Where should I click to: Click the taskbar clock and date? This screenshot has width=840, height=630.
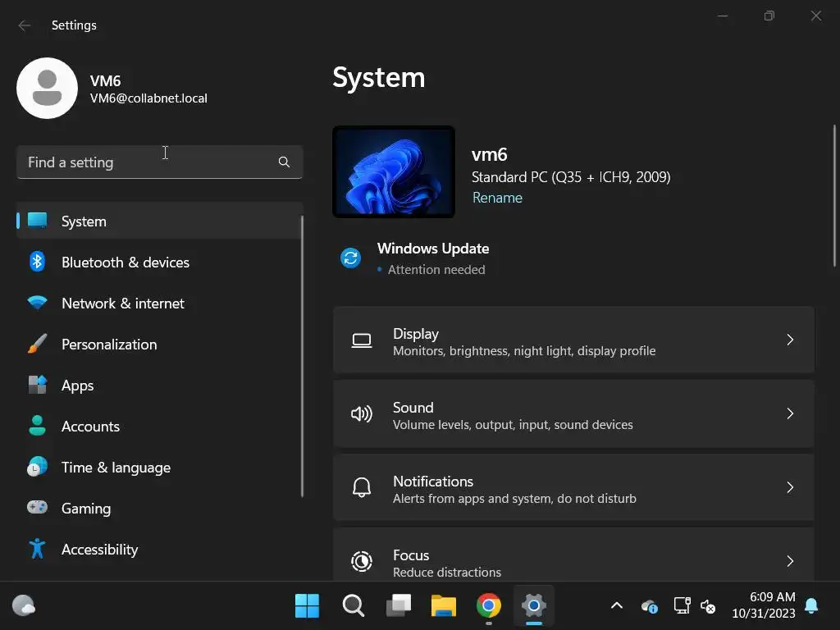coord(764,605)
